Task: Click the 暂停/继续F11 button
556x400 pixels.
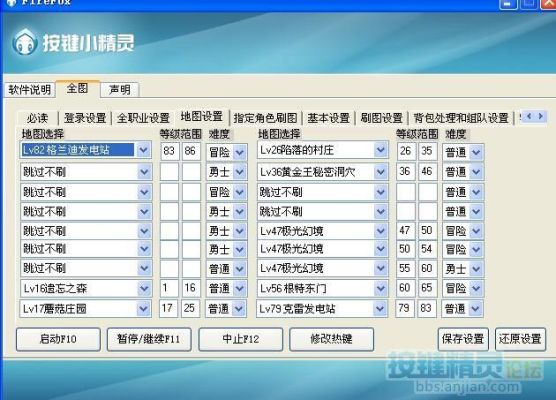Action: tap(149, 339)
